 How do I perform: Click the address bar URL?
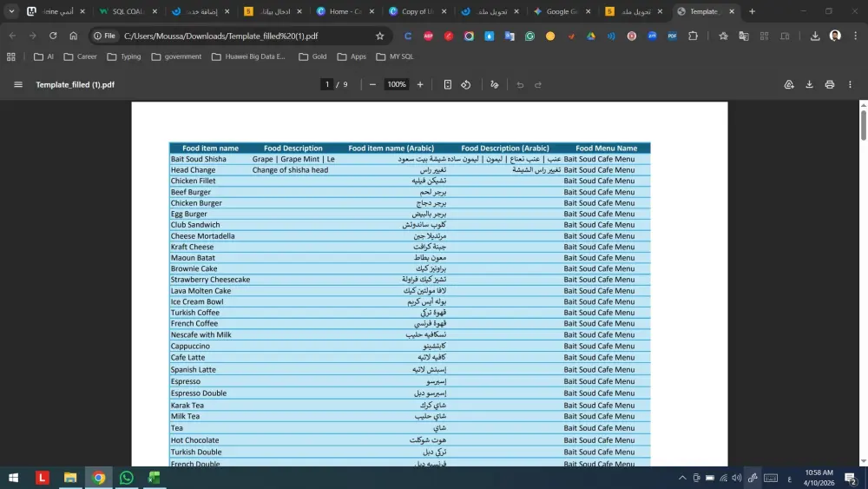click(220, 36)
